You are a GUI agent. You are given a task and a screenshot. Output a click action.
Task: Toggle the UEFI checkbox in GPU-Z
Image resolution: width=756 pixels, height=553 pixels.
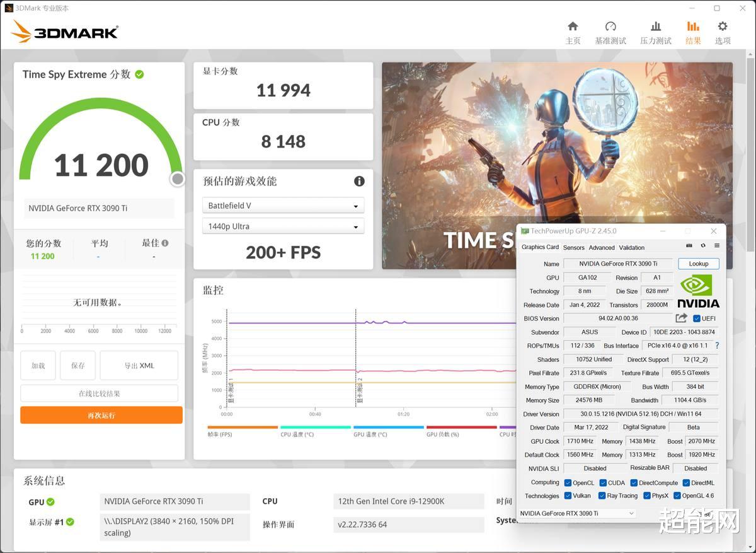click(x=696, y=318)
